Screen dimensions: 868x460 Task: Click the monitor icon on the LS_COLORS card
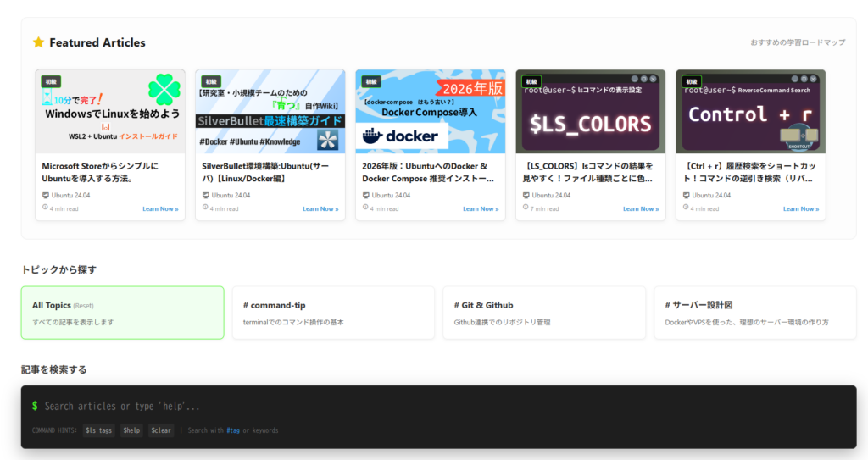click(x=526, y=196)
